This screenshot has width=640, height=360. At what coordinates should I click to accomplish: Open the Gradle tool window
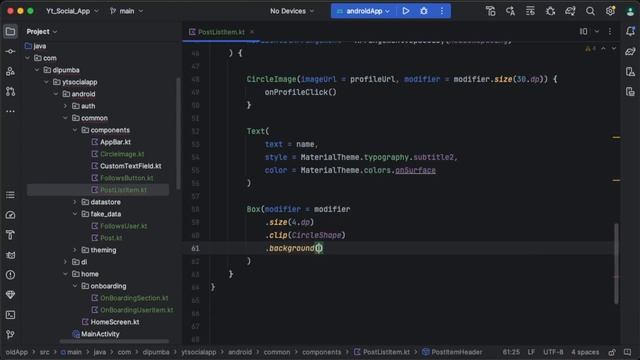pos(630,51)
